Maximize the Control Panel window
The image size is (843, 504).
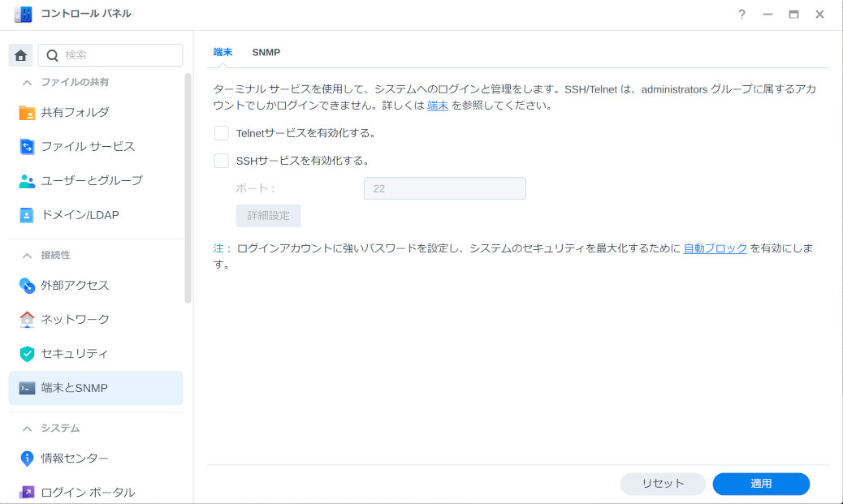pos(793,15)
